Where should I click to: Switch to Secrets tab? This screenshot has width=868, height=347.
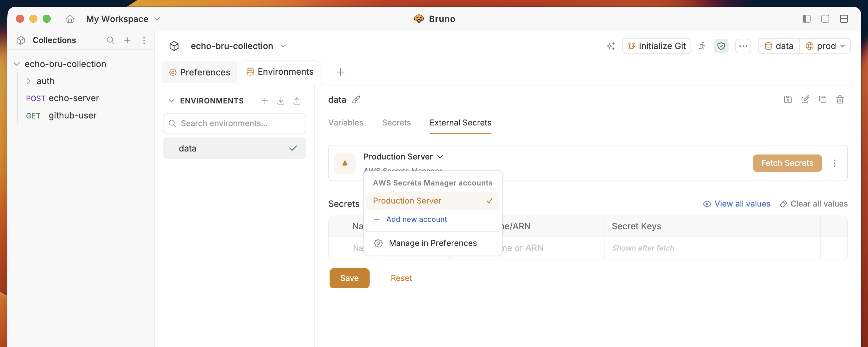(396, 123)
